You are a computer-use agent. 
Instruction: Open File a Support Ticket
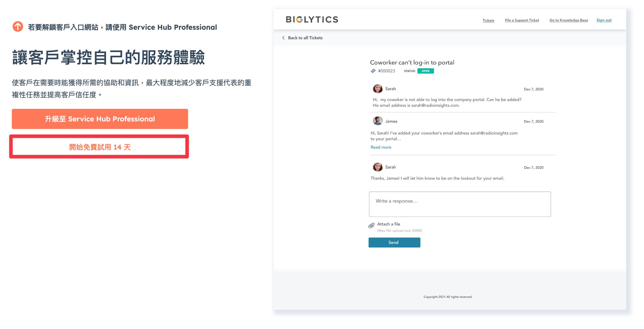[x=522, y=20]
